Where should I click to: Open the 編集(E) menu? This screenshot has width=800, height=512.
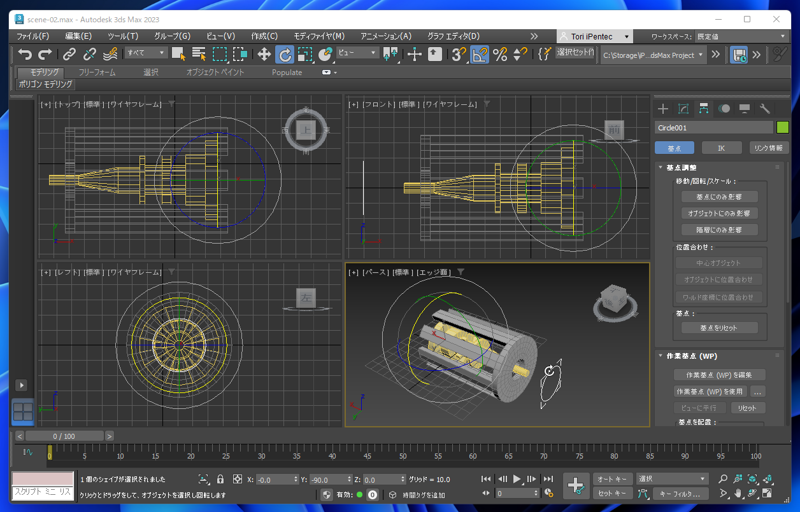point(78,36)
